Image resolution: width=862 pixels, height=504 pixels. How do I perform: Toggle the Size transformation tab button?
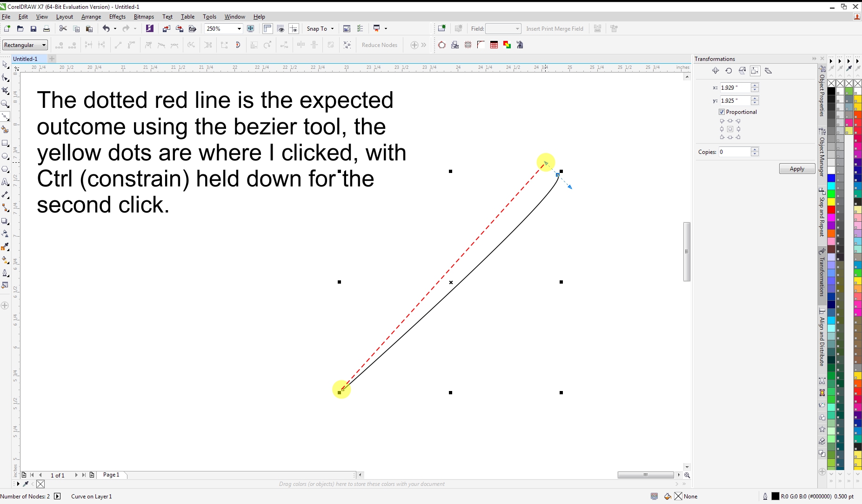[x=755, y=71]
